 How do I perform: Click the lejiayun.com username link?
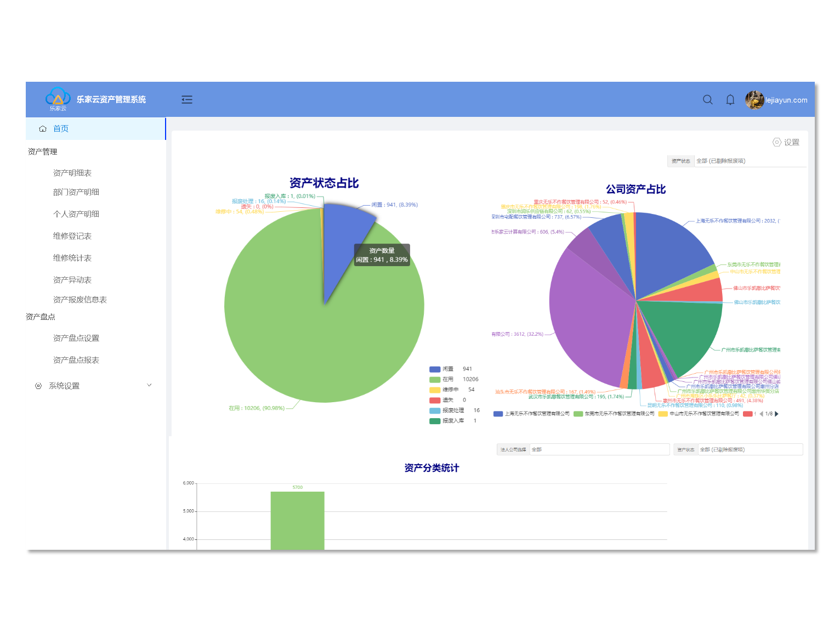point(786,100)
